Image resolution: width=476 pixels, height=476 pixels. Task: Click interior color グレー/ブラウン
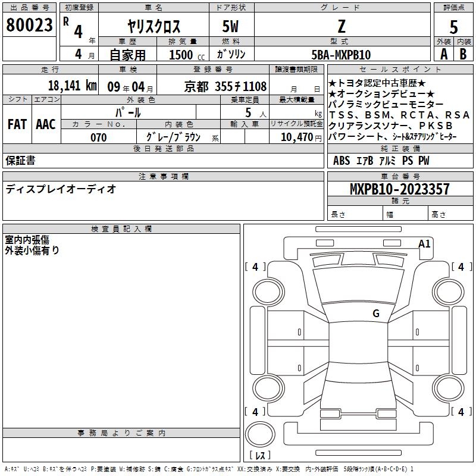pos(174,137)
